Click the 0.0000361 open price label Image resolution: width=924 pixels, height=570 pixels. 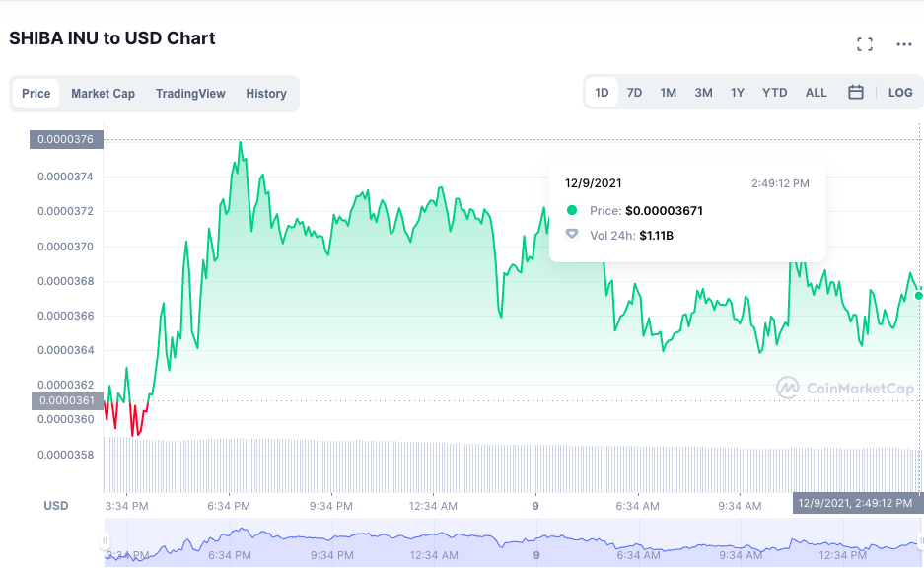tap(67, 400)
